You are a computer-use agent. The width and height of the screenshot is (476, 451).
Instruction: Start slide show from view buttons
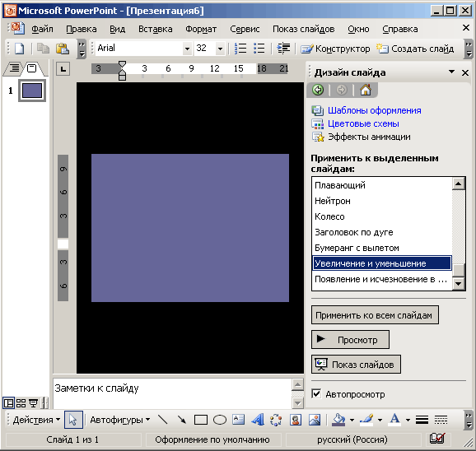pyautogui.click(x=33, y=403)
